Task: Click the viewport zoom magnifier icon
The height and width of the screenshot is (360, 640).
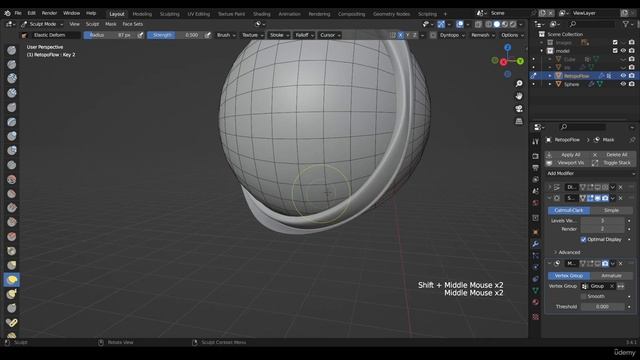Action: [x=519, y=84]
